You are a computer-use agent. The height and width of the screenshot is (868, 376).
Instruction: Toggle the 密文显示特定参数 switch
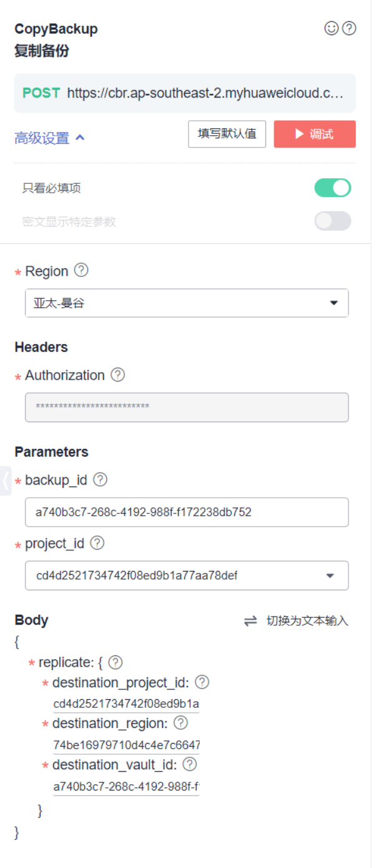pos(332,221)
